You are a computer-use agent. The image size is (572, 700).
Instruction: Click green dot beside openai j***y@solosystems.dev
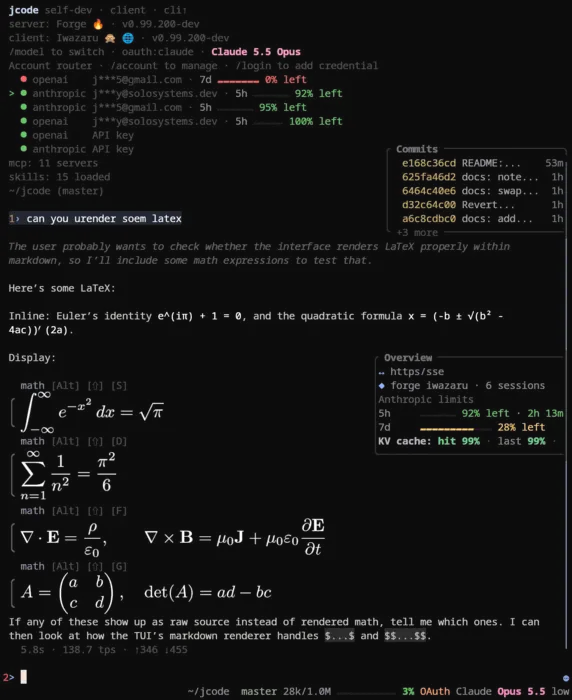[x=23, y=121]
